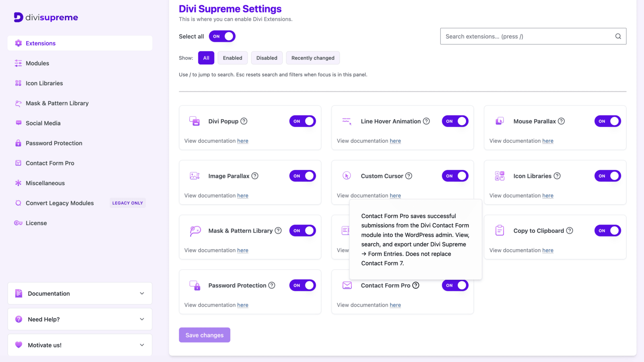
Task: Disable the Copy to Clipboard switch
Action: [608, 231]
